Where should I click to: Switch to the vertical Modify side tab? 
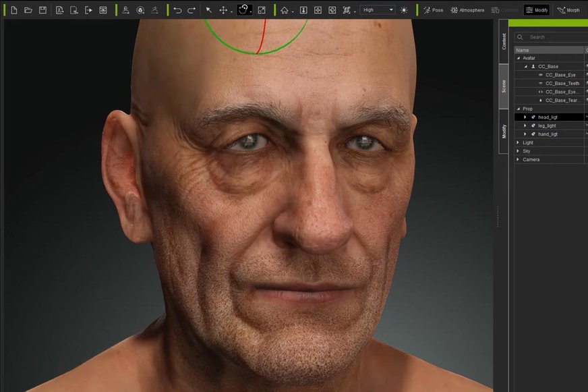click(504, 132)
